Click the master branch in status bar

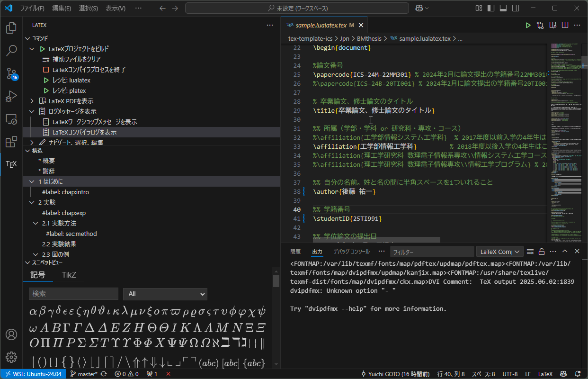tap(84, 374)
